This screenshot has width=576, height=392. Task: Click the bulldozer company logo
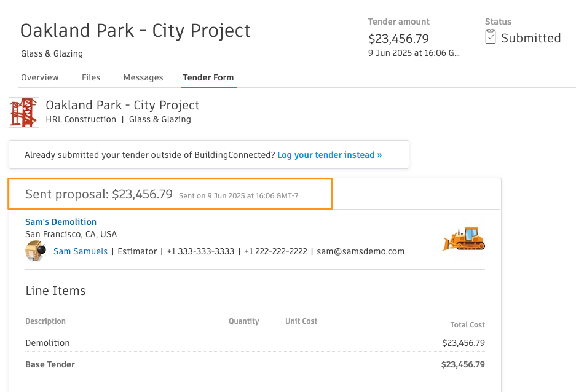click(x=464, y=239)
